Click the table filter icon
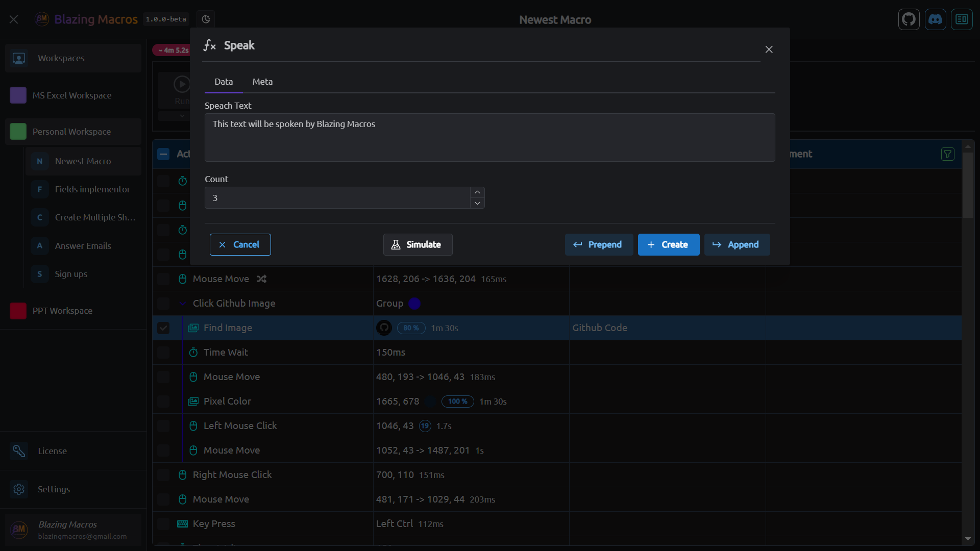The width and height of the screenshot is (980, 551). (x=948, y=154)
